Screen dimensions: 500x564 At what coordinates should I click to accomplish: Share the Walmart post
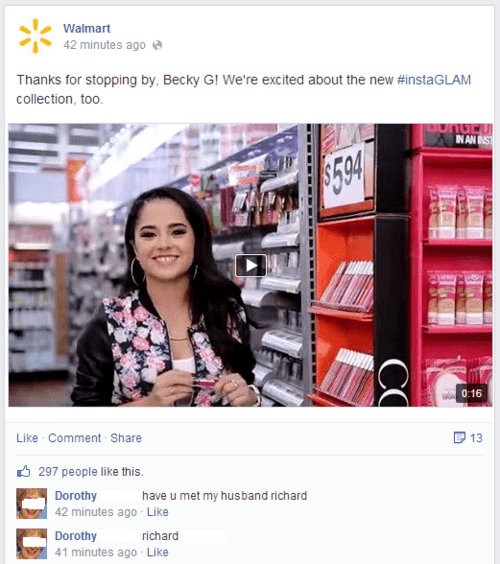[x=126, y=438]
